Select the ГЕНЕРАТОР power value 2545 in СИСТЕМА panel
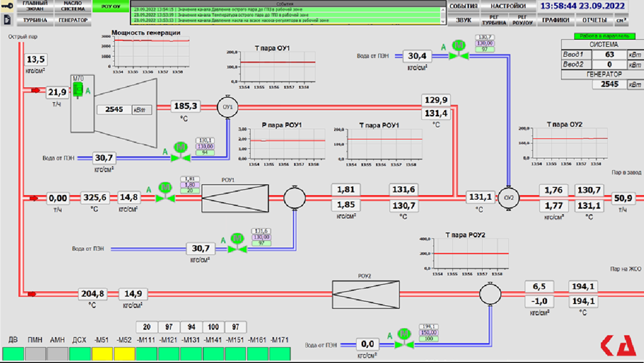This screenshot has width=644, height=363. pos(609,84)
